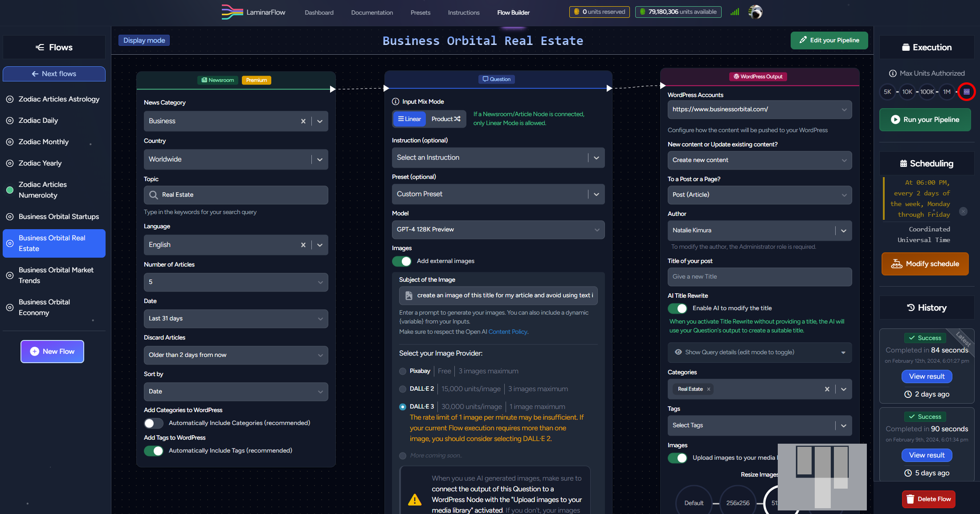The image size is (980, 514).
Task: Click the signal strength bars icon
Action: point(735,12)
